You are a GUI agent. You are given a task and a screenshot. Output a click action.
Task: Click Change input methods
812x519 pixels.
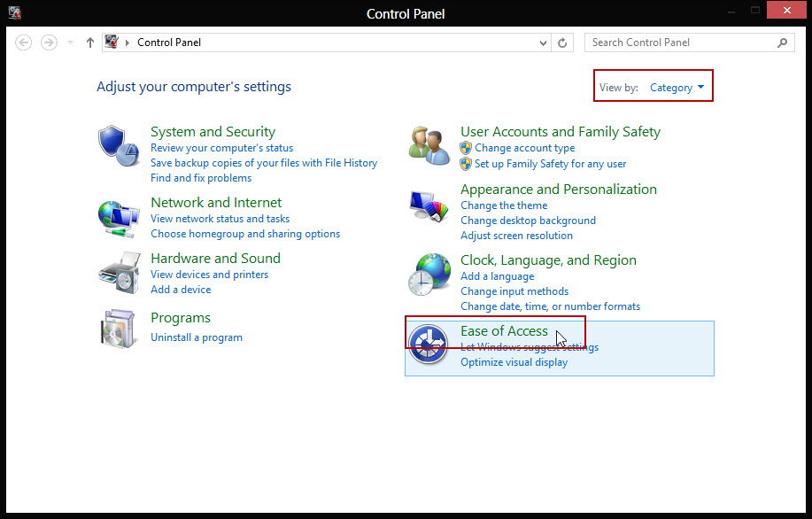pyautogui.click(x=514, y=291)
